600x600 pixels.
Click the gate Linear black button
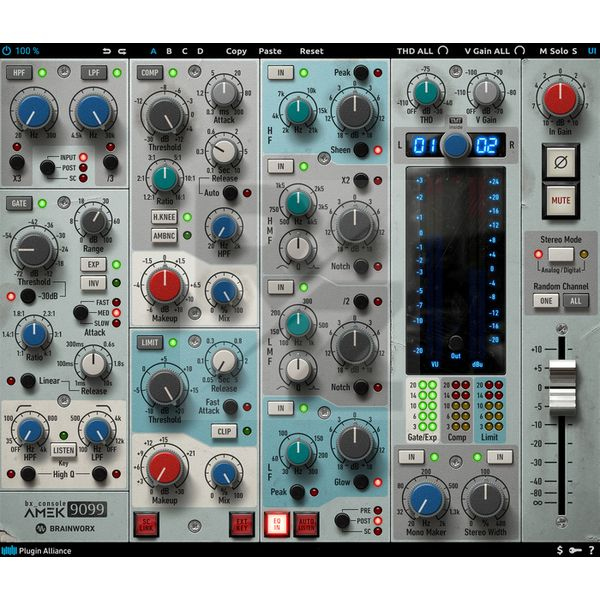click(x=28, y=381)
